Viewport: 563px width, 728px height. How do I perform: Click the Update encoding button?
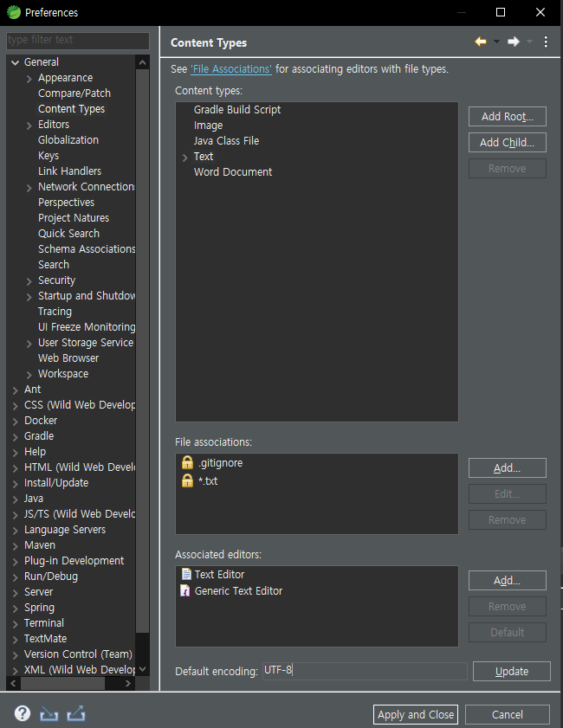(x=511, y=672)
